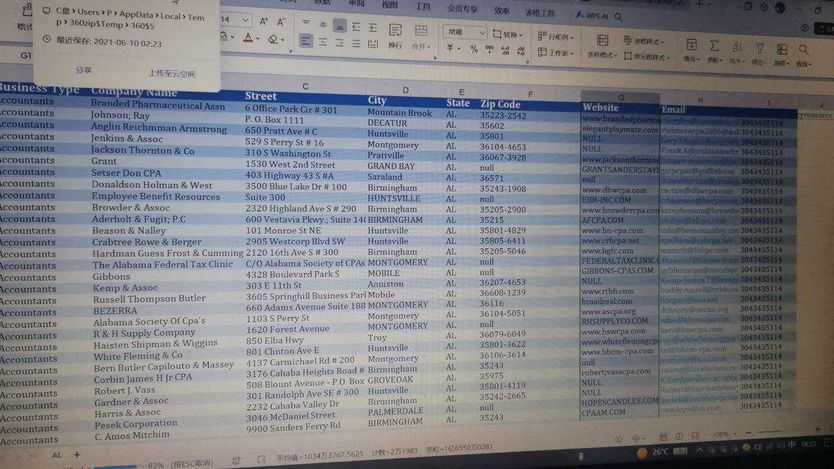Click the Share button in the file popup
834x469 pixels.
pos(84,70)
